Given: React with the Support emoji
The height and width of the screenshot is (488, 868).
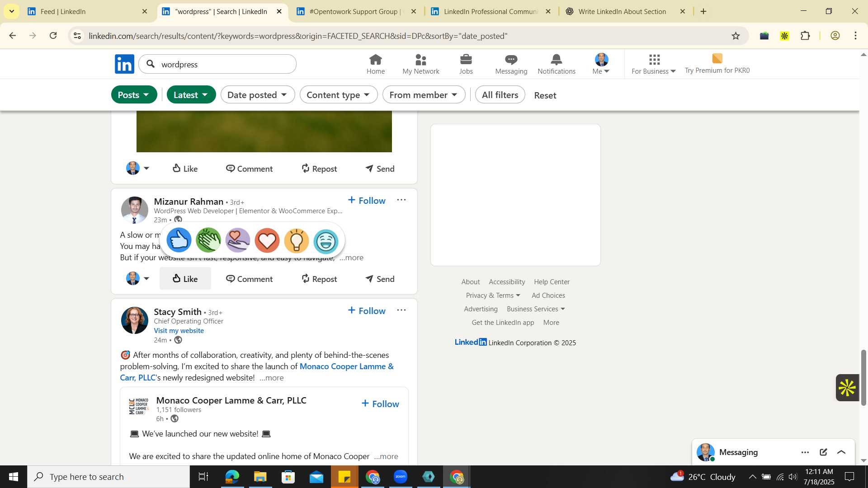Looking at the screenshot, I should pyautogui.click(x=238, y=240).
